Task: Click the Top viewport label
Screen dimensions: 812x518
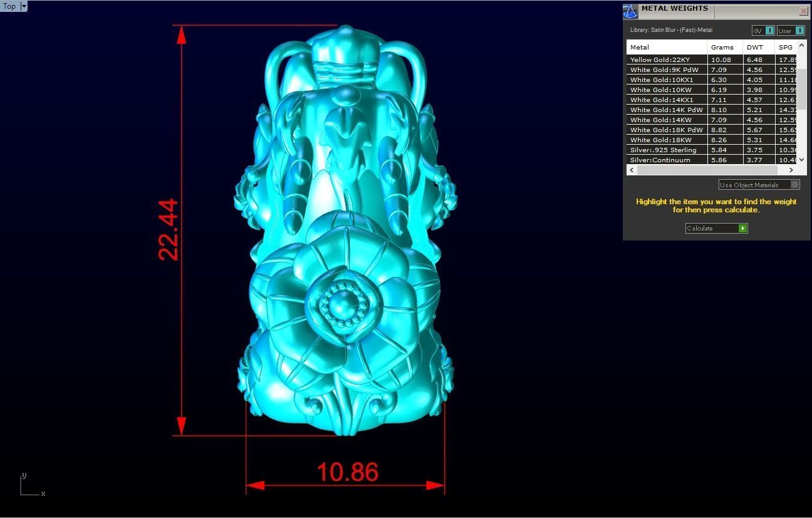Action: pyautogui.click(x=10, y=6)
